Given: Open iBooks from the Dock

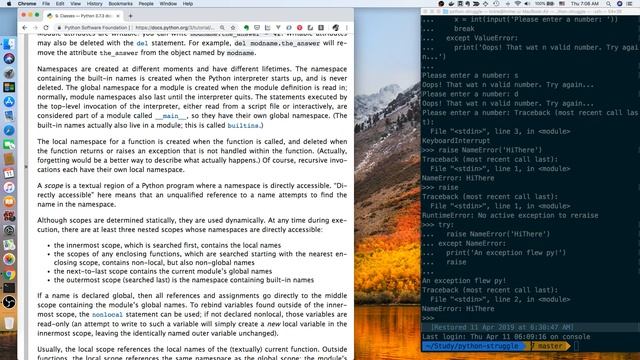Looking at the screenshot, I should [9, 202].
